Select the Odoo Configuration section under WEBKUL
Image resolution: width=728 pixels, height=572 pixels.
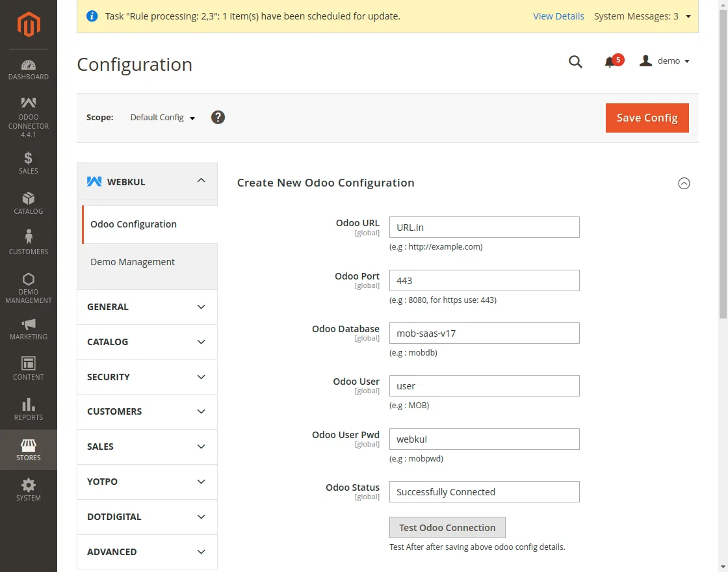coord(133,224)
